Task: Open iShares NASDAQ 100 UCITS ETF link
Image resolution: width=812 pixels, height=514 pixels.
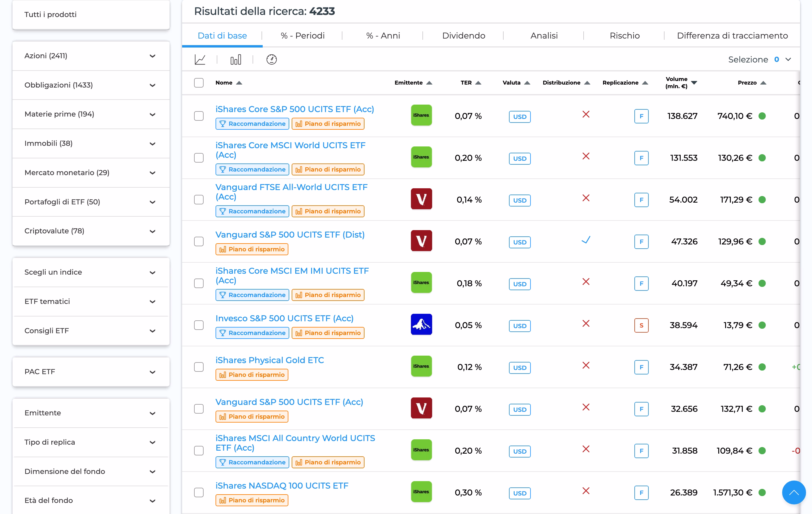Action: tap(282, 485)
